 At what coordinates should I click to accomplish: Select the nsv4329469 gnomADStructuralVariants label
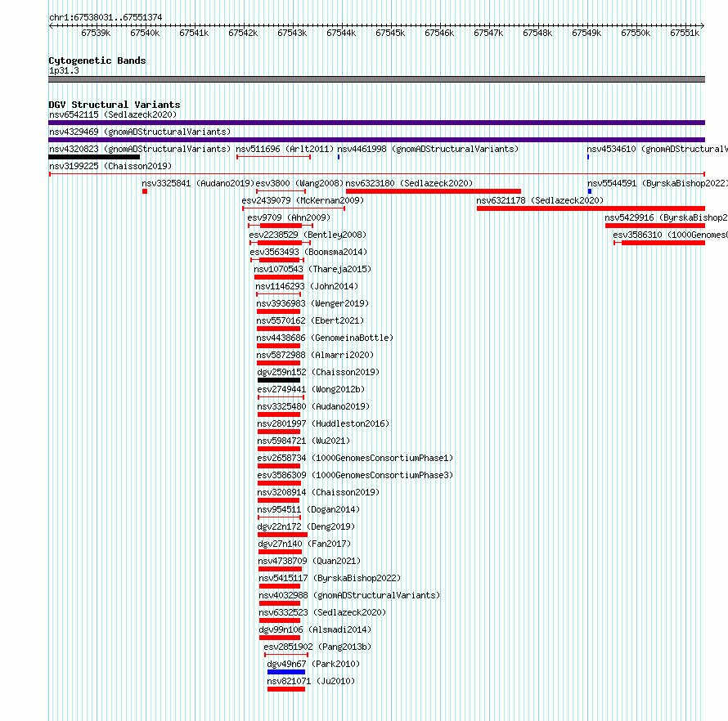coord(140,132)
